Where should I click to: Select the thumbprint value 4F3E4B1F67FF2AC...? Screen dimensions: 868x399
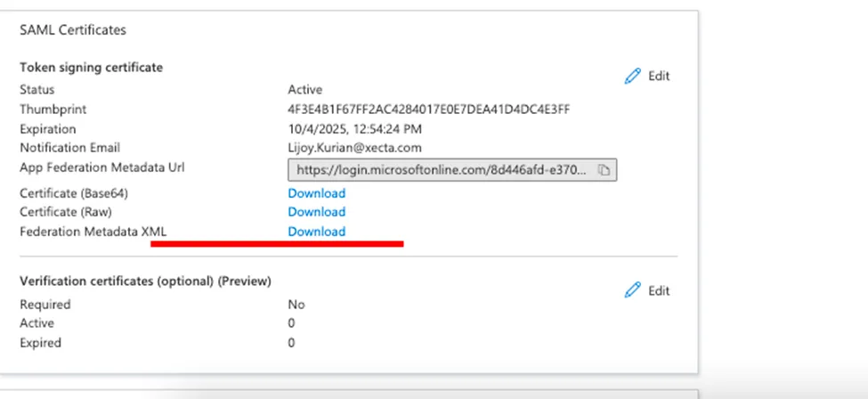(x=428, y=110)
